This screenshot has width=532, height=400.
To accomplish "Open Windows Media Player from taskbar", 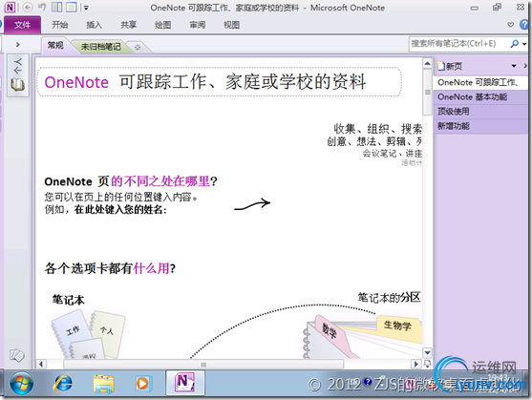I will 142,384.
